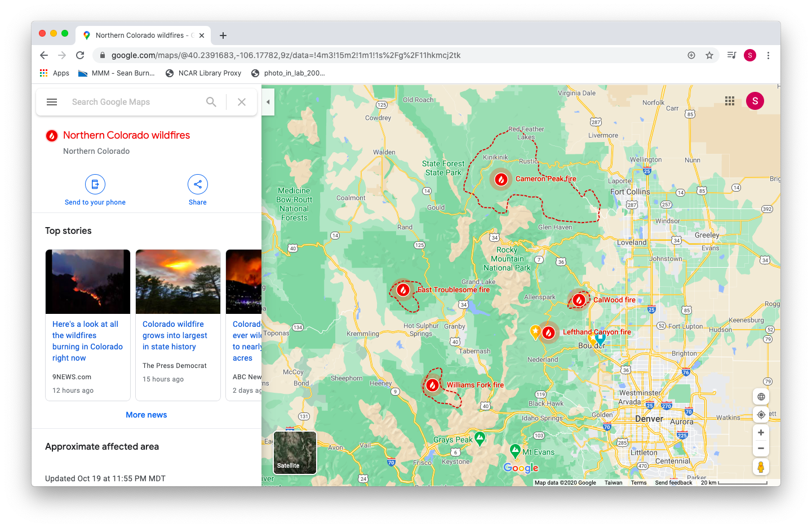Screen dimensions: 812x528
Task: Click the Loveland map label
Action: 632,242
